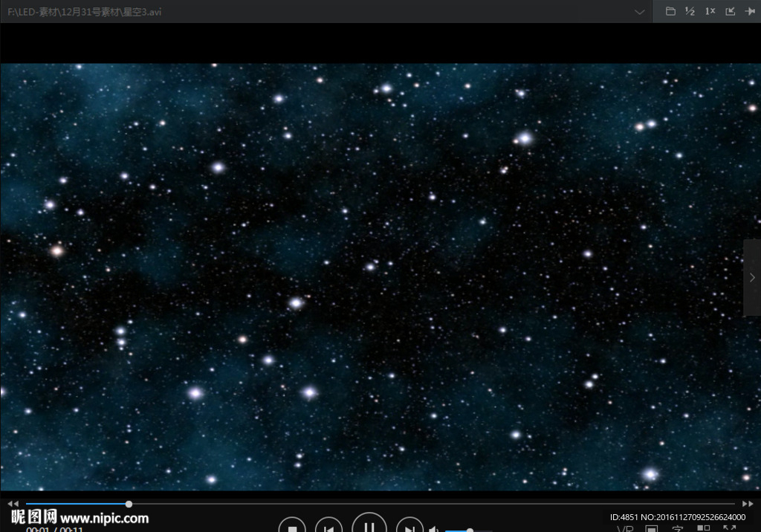
Task: Click the volume slider handle
Action: coord(470,530)
